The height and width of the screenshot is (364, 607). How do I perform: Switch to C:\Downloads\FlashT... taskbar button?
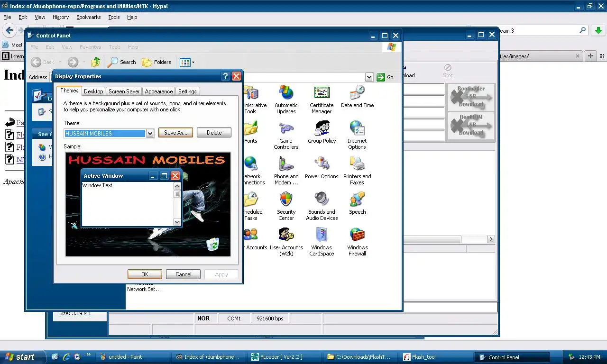pos(359,357)
